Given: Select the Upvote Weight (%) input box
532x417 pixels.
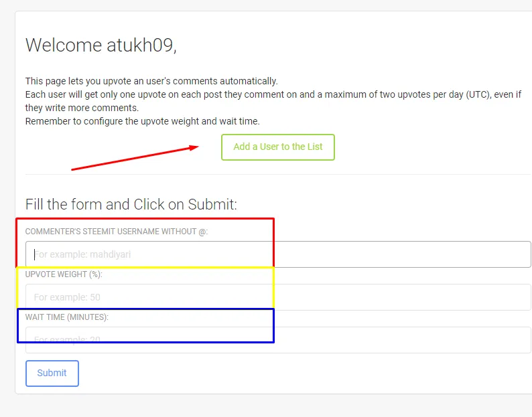Looking at the screenshot, I should [278, 297].
